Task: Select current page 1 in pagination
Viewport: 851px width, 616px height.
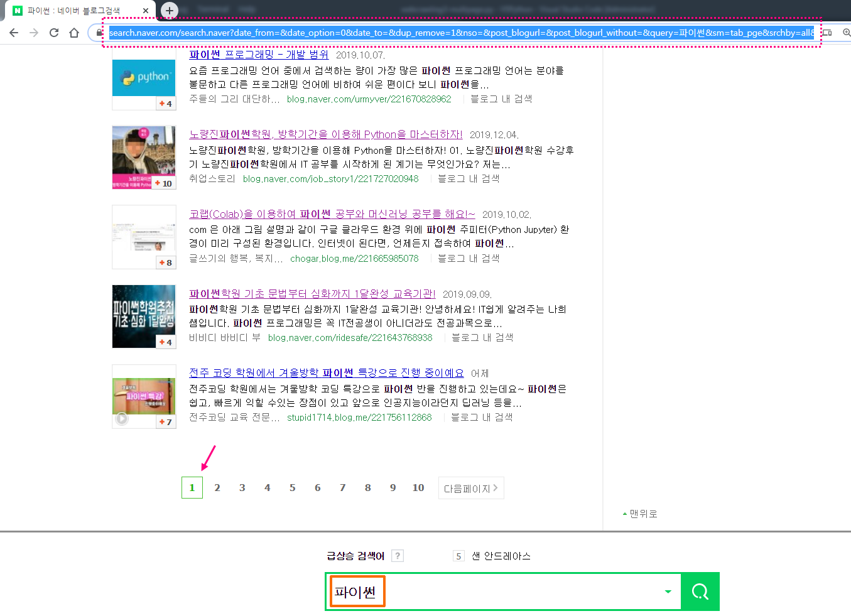Action: [x=192, y=488]
